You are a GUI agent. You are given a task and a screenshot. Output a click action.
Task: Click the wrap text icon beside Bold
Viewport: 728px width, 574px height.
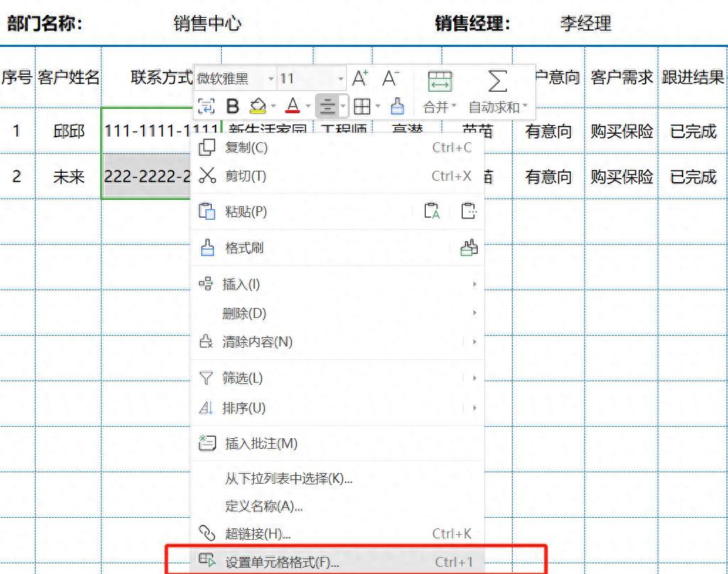coord(206,107)
